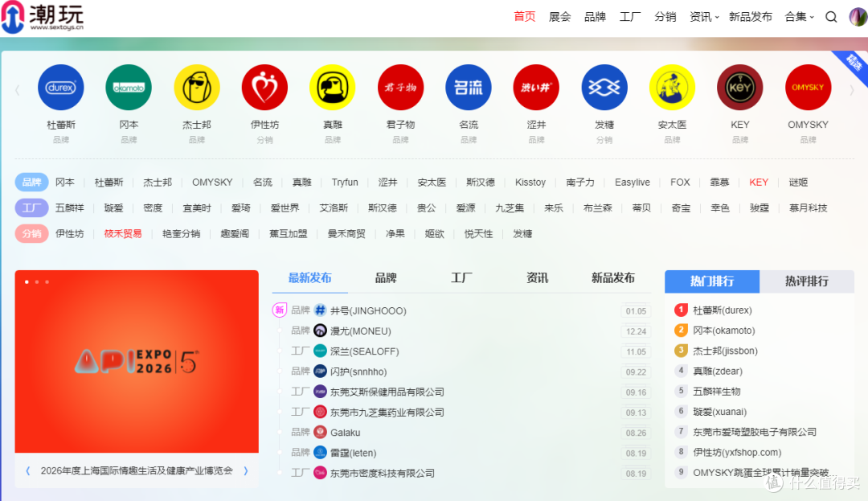Click the 井号(JINGHOOO) hash icon
This screenshot has width=868, height=501.
pos(320,310)
